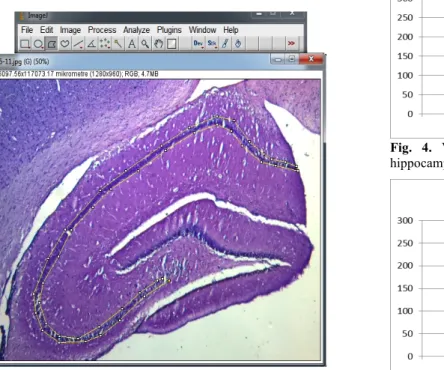This screenshot has width=444, height=370.
Task: Select the Angle tool
Action: tap(92, 44)
